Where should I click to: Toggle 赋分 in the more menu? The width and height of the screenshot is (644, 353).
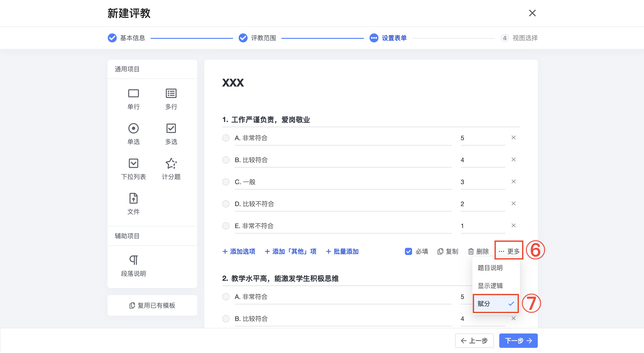click(x=496, y=304)
